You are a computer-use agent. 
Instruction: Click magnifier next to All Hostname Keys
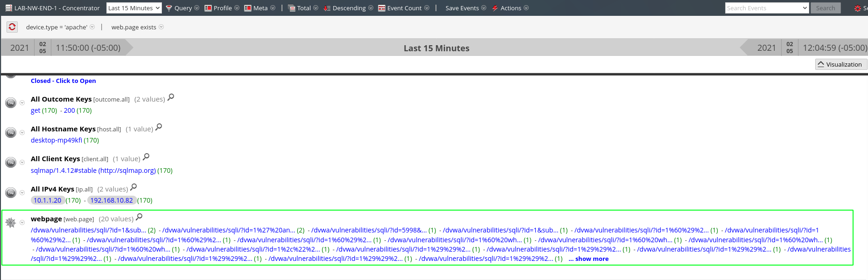click(159, 127)
